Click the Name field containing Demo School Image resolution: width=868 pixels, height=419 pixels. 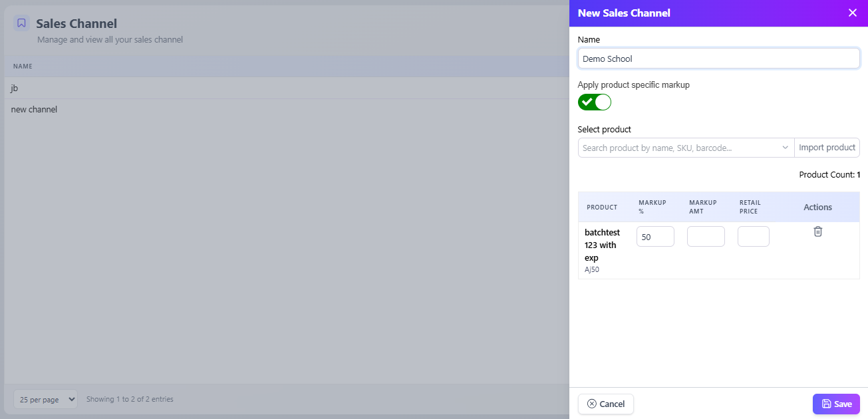pos(718,59)
